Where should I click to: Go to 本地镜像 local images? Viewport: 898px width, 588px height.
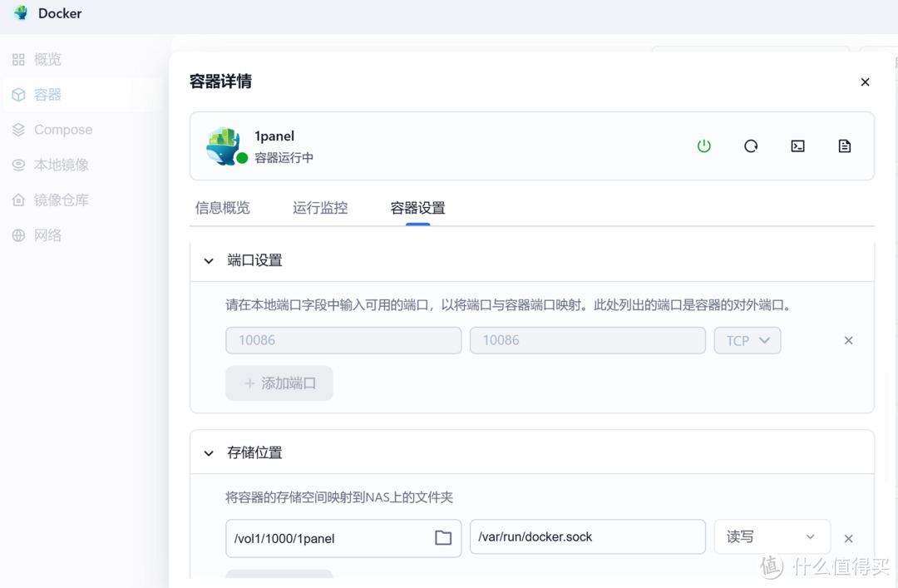tap(84, 165)
